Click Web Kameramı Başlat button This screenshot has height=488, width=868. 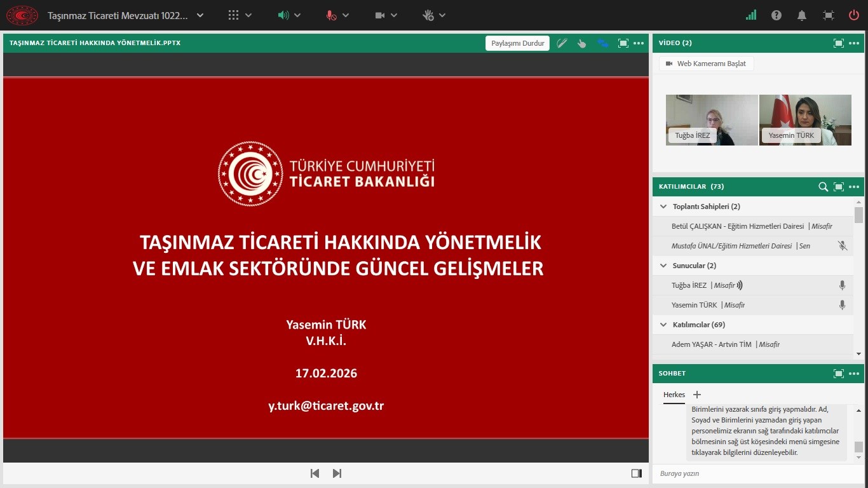coord(706,64)
